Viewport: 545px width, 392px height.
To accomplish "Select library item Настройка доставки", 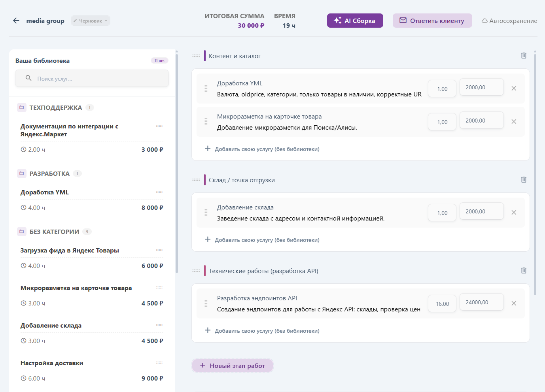I will point(92,370).
